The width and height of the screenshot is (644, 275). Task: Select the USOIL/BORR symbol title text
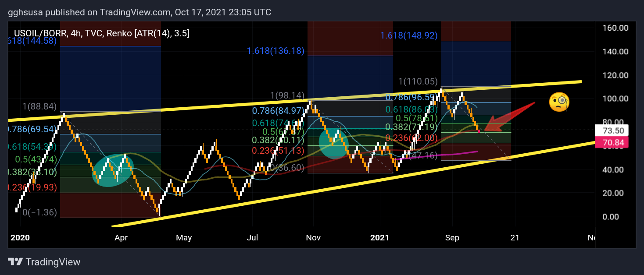[41, 33]
